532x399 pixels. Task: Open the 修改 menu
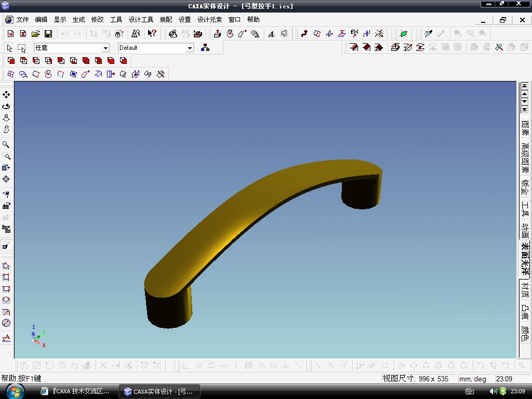(x=97, y=20)
